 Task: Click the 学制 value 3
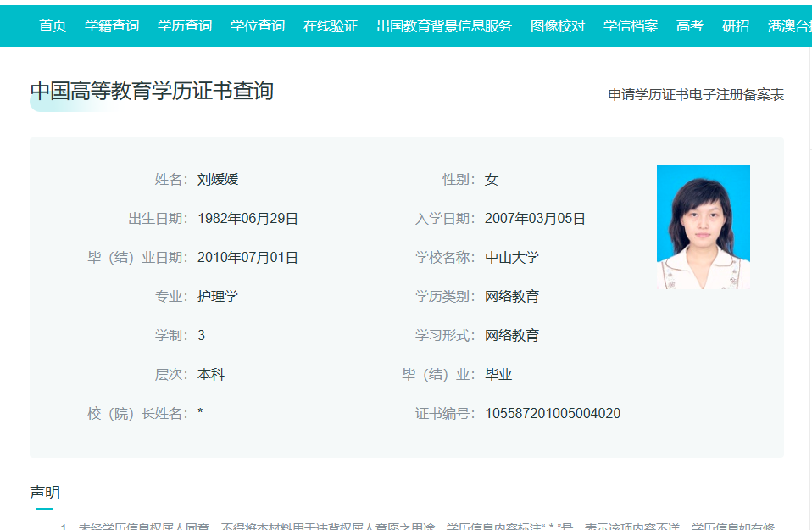click(202, 335)
